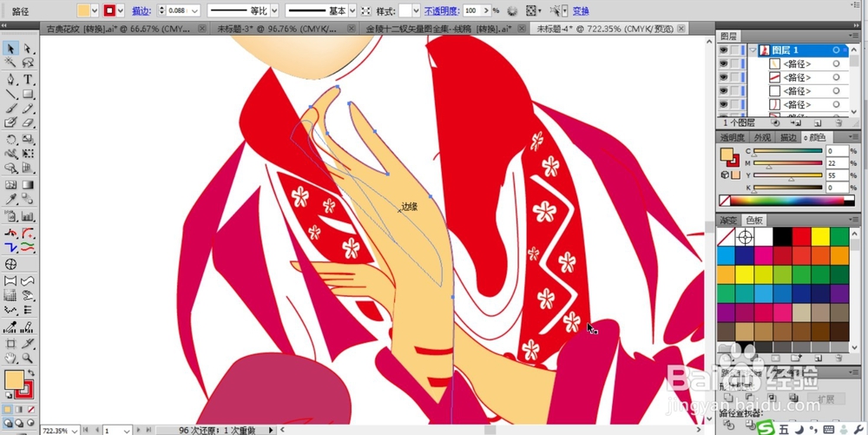Select the Lasso tool
The width and height of the screenshot is (868, 435).
(28, 63)
